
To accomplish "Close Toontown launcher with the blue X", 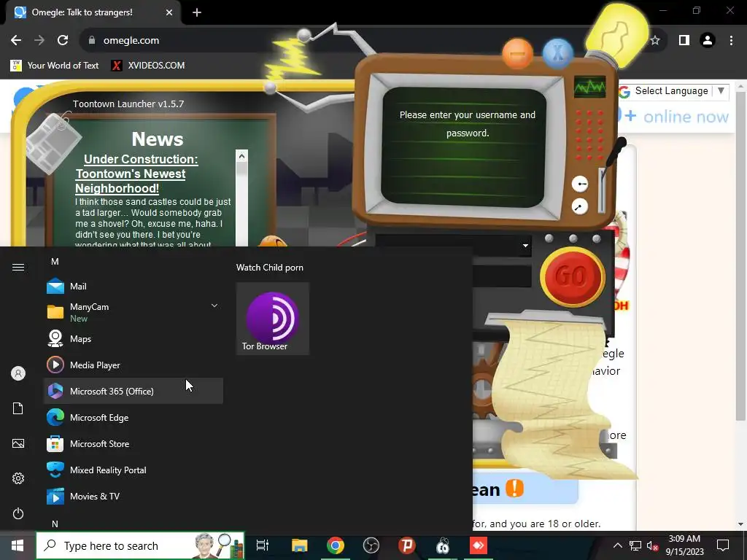I will [x=558, y=53].
